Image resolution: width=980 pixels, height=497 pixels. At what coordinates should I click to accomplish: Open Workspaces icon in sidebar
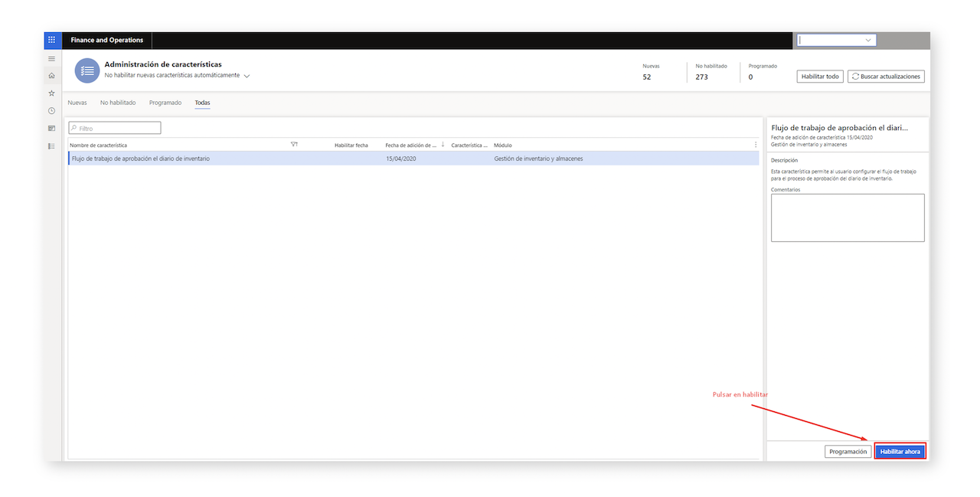51,128
